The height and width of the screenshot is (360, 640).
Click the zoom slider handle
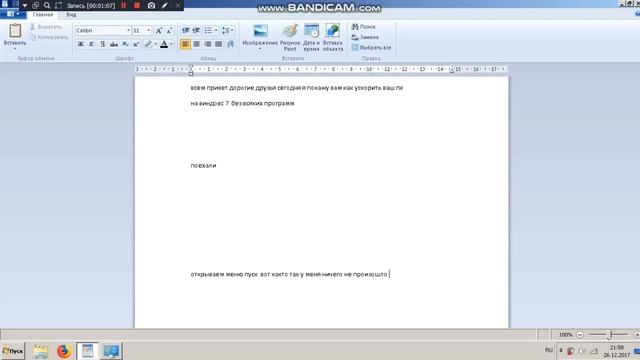click(x=609, y=335)
